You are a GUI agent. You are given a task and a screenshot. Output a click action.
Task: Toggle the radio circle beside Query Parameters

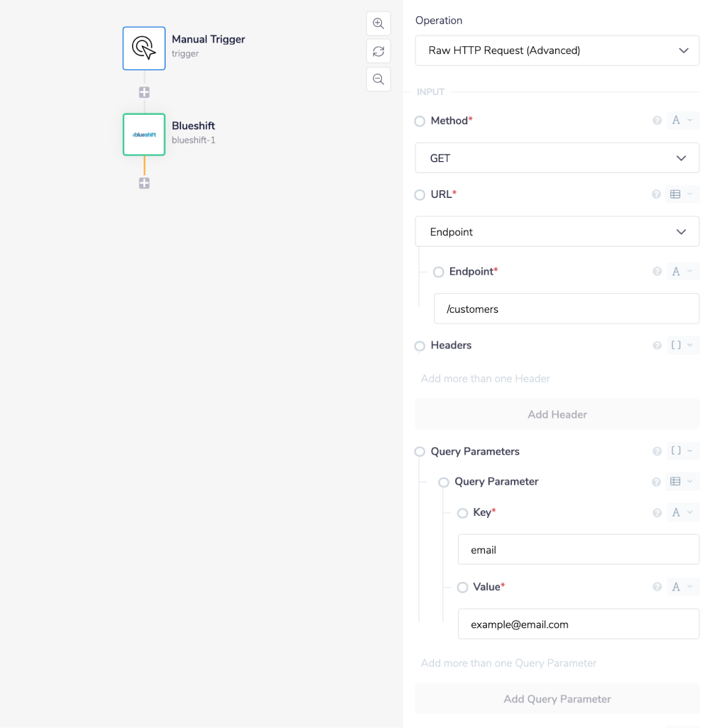coord(420,452)
